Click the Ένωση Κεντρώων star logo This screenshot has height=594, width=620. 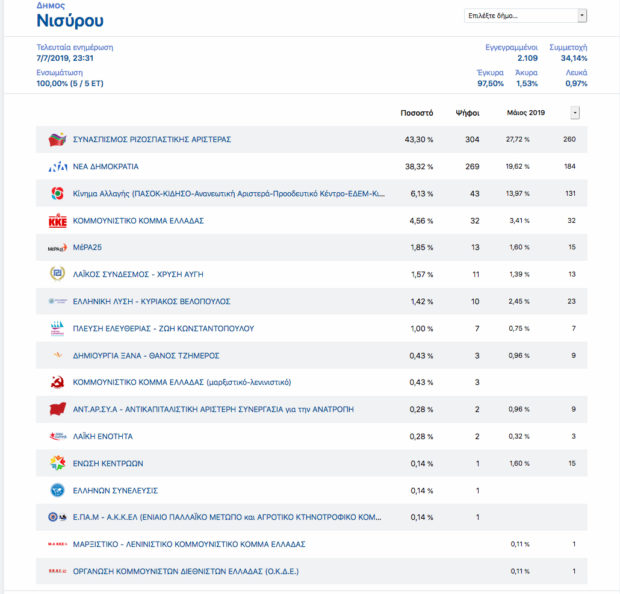(57, 463)
